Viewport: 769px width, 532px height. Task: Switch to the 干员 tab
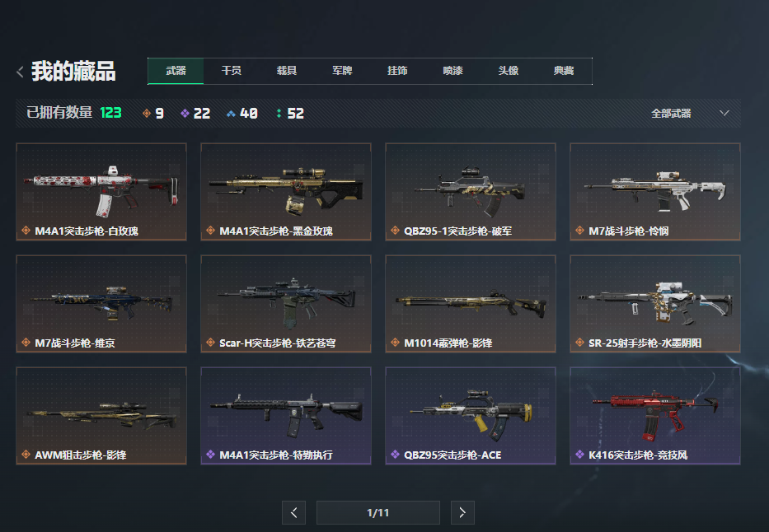(231, 71)
